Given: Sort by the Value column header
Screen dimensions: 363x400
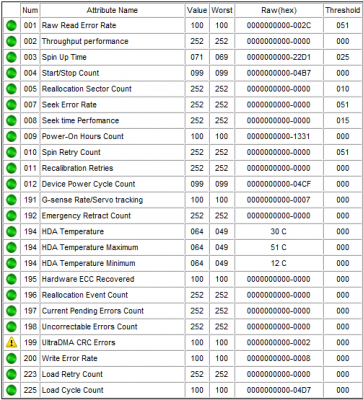Looking at the screenshot, I should tap(197, 10).
